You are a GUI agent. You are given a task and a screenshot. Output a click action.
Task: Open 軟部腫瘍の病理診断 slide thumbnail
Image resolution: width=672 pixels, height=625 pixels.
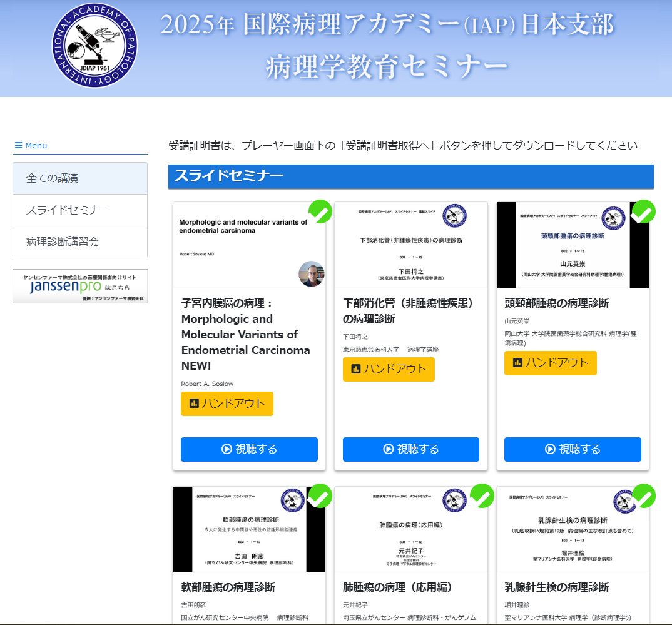pyautogui.click(x=249, y=529)
